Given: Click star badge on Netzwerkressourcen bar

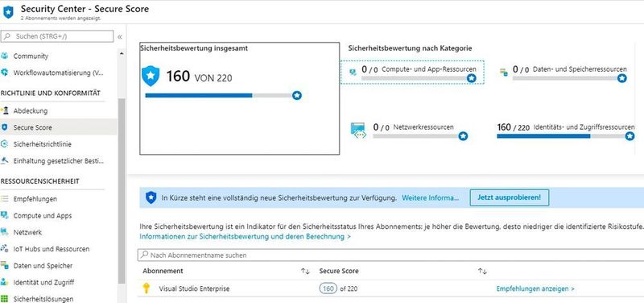Looking at the screenshot, I should point(463,136).
